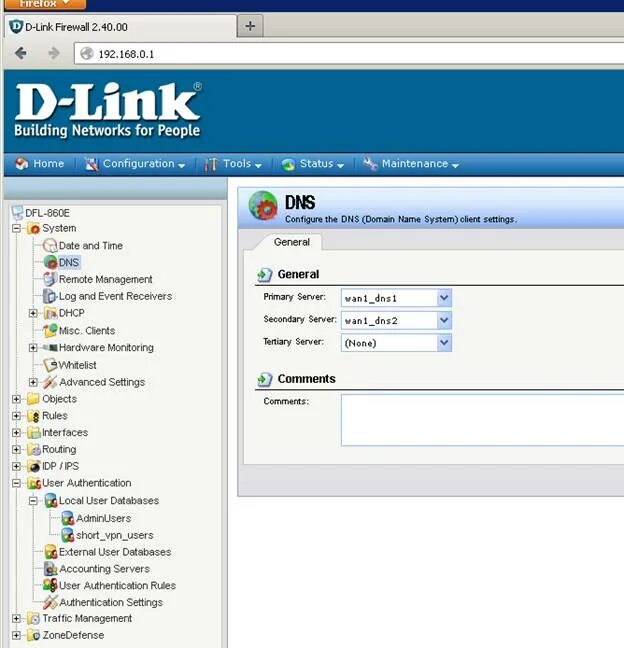The width and height of the screenshot is (624, 648).
Task: Click the User Authentication Rules icon
Action: pyautogui.click(x=50, y=586)
